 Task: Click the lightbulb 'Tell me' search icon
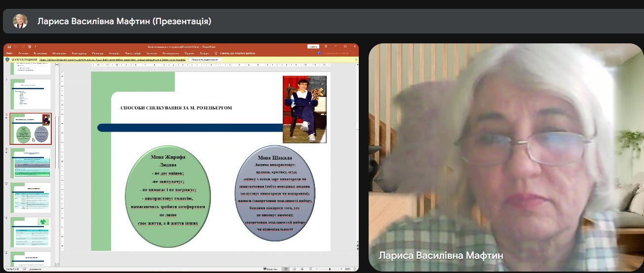216,53
